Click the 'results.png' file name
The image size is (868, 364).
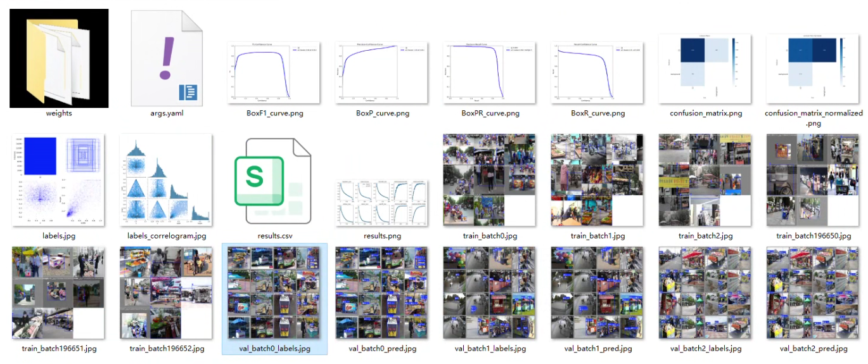click(x=382, y=236)
